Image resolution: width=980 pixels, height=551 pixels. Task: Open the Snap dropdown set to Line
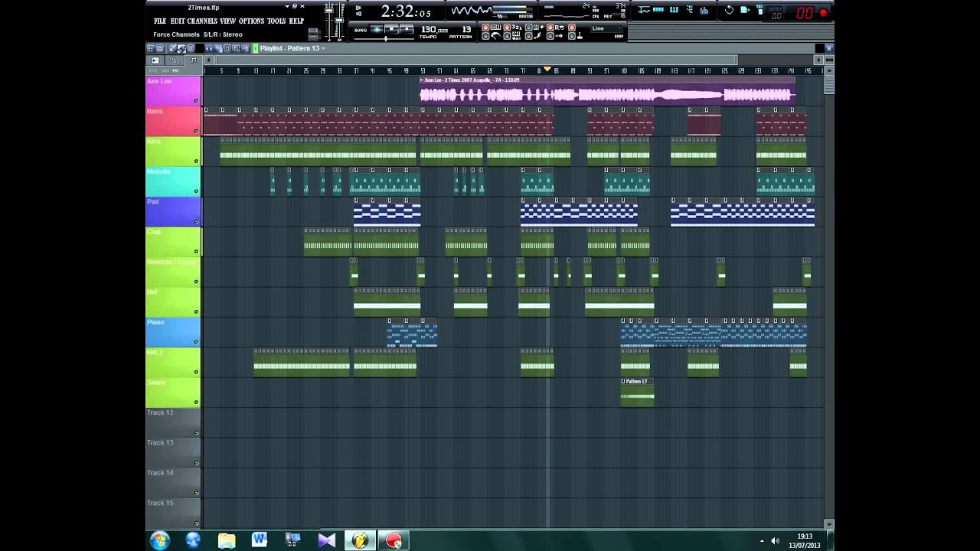click(608, 28)
